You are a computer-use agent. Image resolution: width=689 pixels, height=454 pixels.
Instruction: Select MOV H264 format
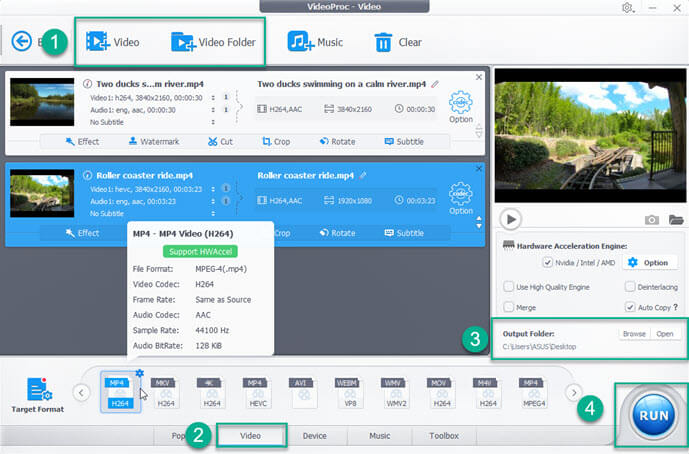442,392
